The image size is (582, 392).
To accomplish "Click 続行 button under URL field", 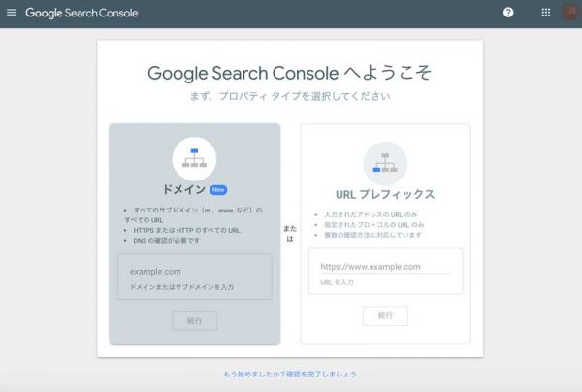I will tap(385, 316).
